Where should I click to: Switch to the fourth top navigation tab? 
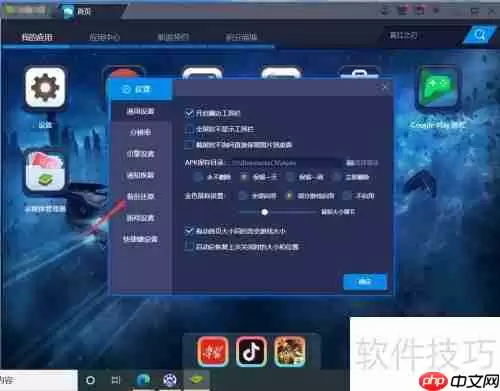click(x=242, y=37)
